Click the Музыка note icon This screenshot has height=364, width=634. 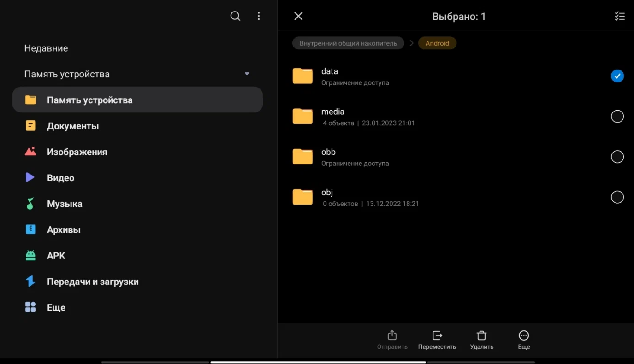pos(30,204)
